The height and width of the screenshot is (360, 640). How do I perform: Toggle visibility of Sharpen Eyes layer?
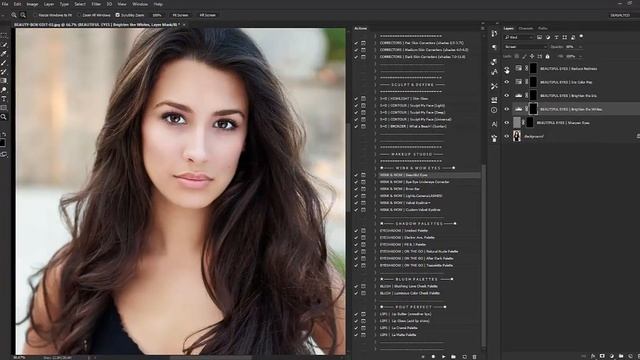click(507, 122)
